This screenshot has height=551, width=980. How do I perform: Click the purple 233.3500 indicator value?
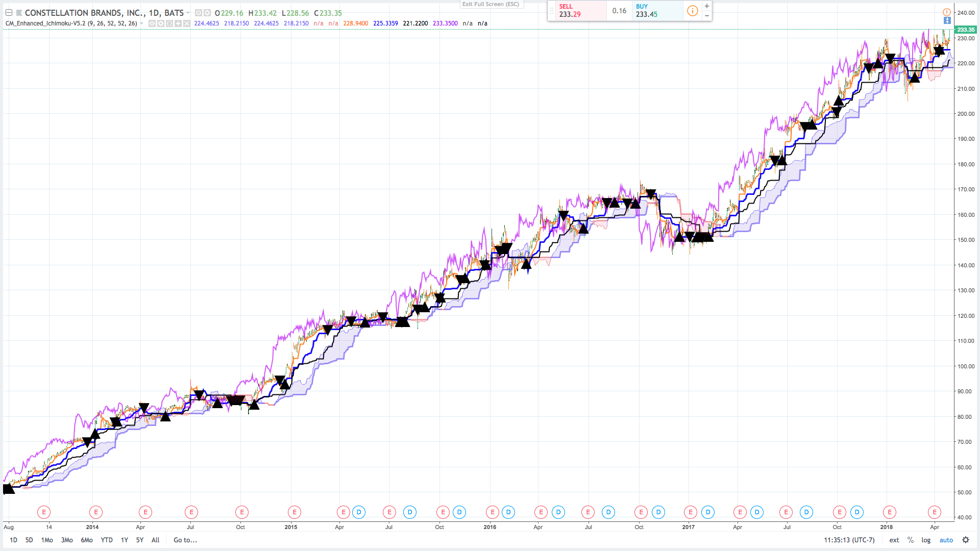coord(445,23)
